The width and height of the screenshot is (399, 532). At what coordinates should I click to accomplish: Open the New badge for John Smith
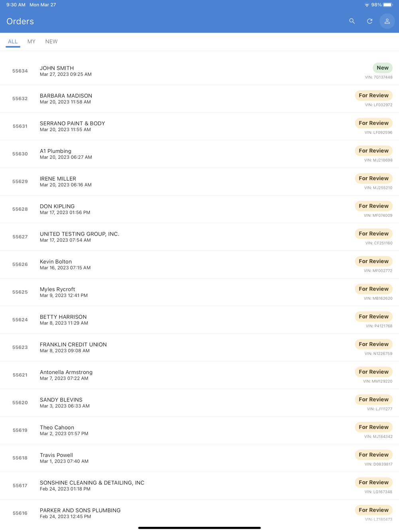[383, 68]
